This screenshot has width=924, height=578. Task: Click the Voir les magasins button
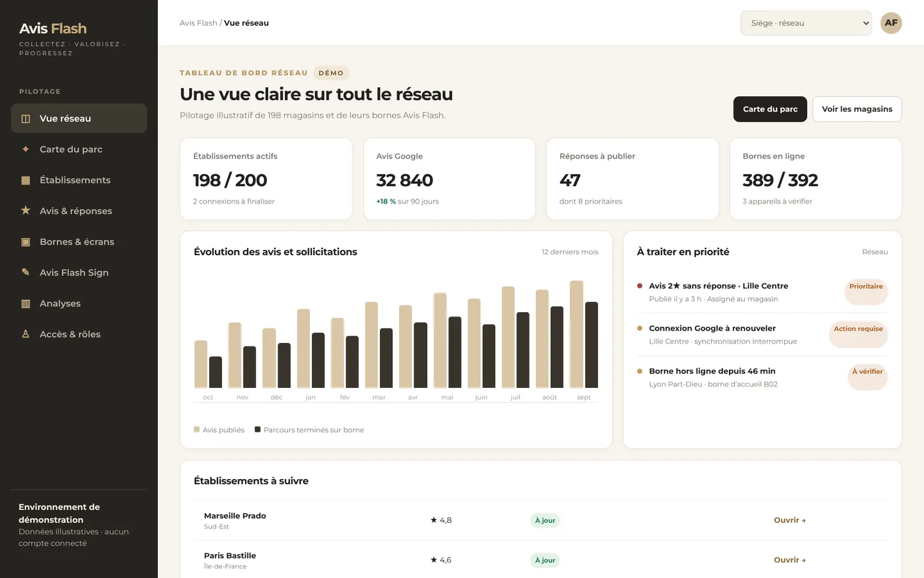(857, 109)
